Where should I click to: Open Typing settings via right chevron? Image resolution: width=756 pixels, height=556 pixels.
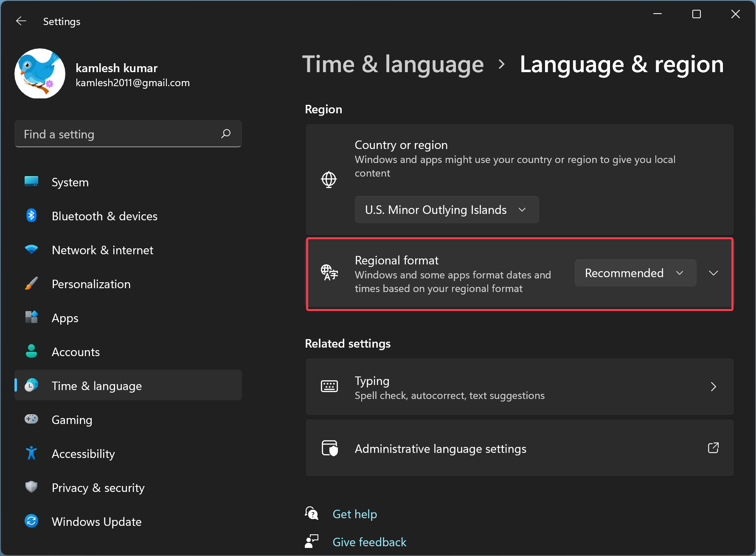tap(714, 387)
